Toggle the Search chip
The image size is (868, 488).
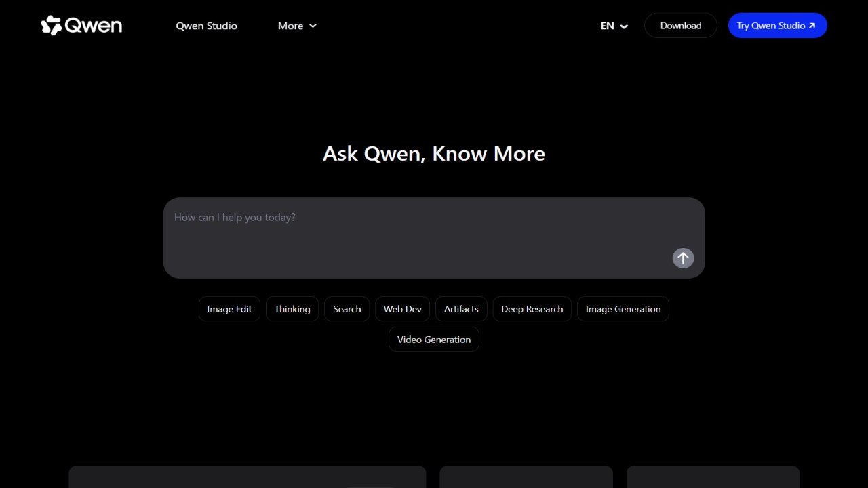pos(347,309)
